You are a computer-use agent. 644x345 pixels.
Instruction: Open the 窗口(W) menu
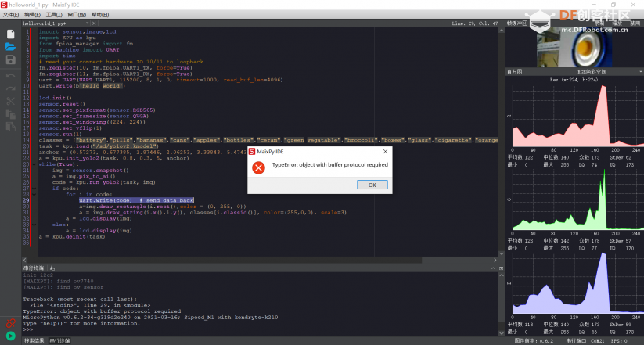[77, 15]
